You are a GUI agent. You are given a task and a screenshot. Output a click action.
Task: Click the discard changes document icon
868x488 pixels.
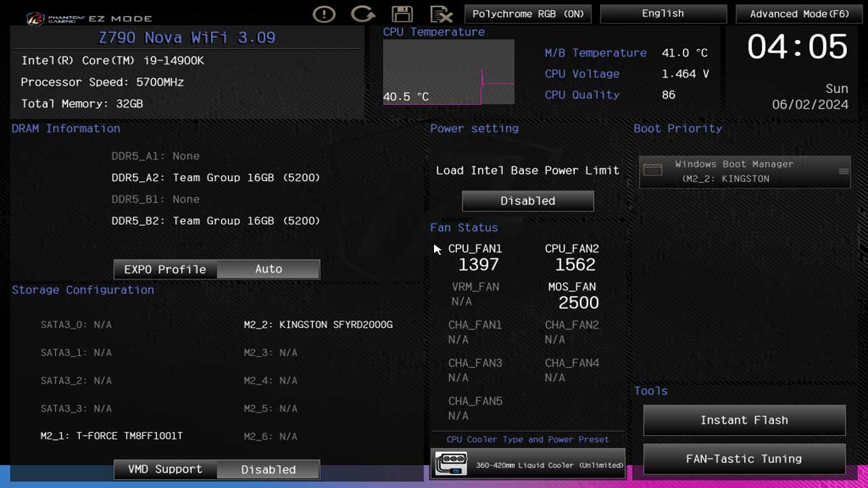(x=441, y=14)
